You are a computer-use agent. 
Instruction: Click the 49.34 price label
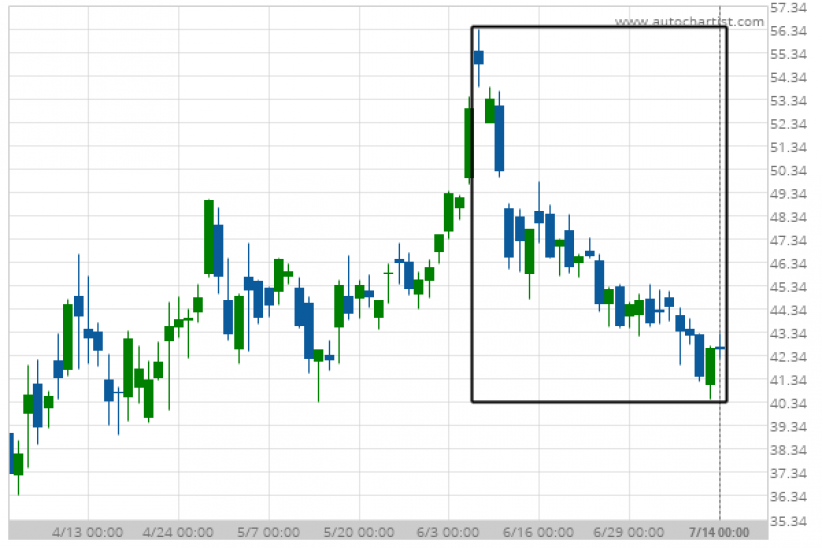[788, 194]
